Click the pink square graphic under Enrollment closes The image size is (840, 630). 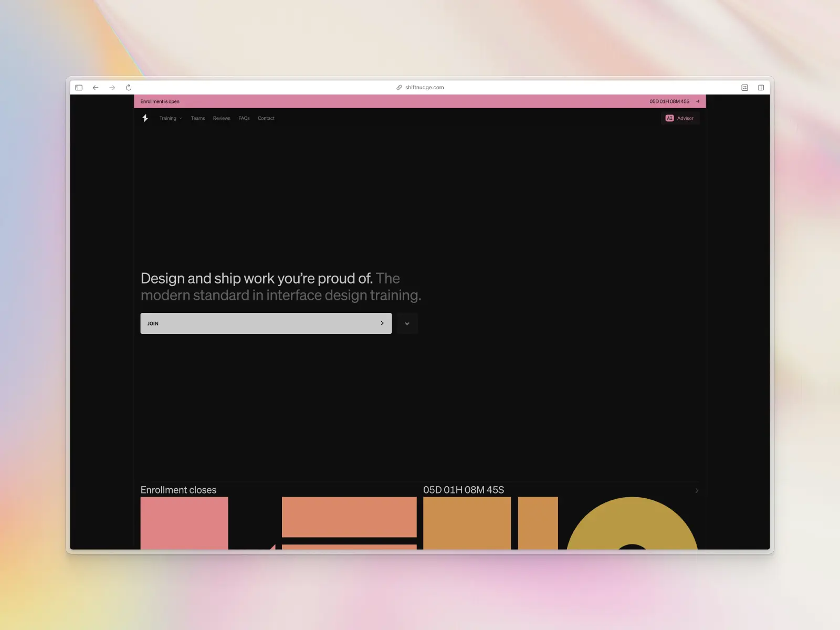[x=184, y=523]
